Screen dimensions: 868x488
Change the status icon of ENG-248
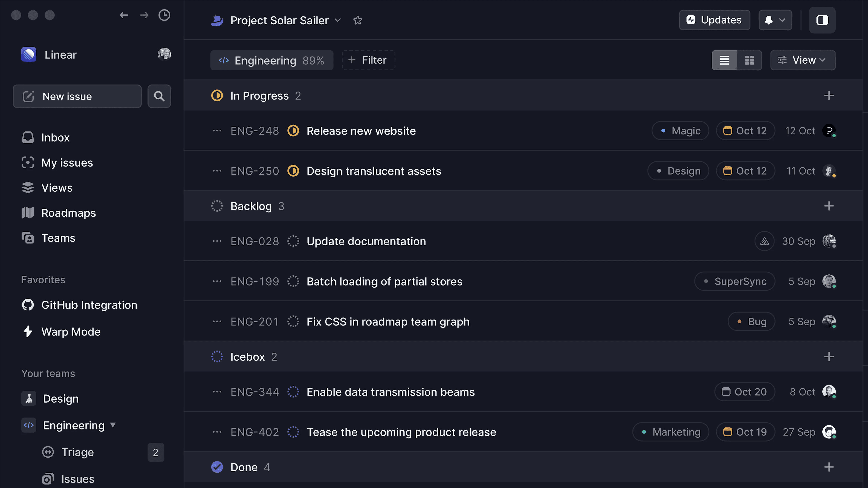click(x=293, y=131)
